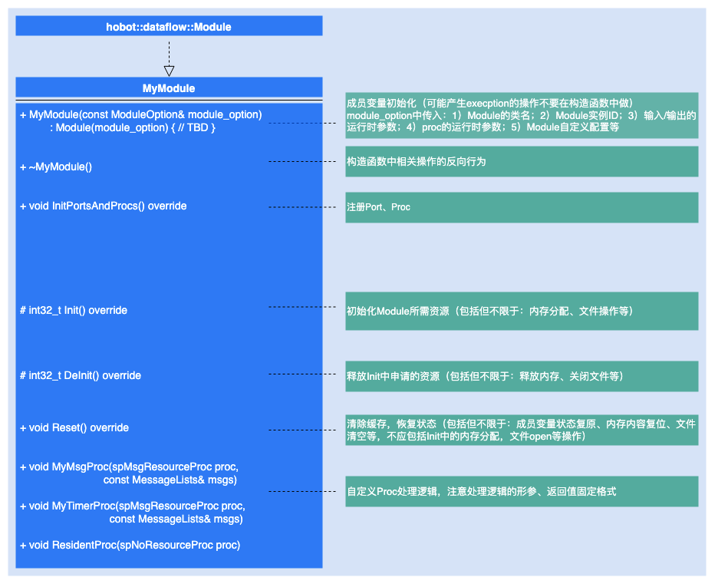Click the green note about 自定义Proc处理逻辑
Viewport: 728px width, 587px height.
tap(522, 491)
